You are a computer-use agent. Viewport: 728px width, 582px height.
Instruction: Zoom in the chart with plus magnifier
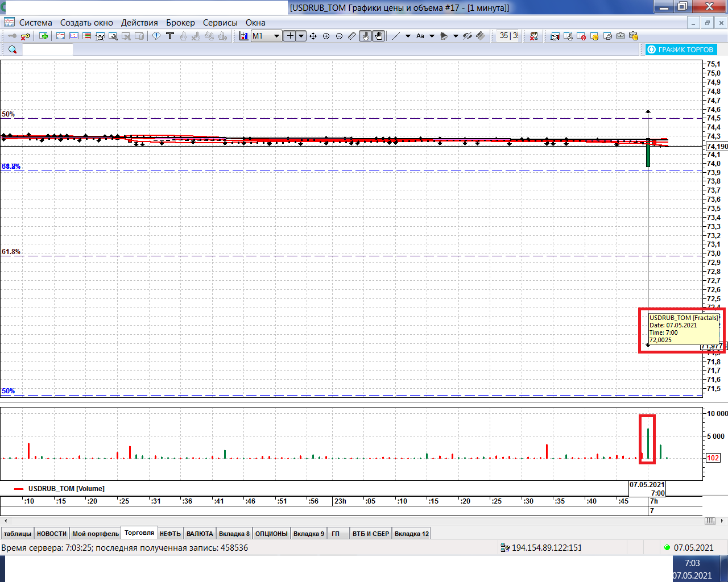click(326, 36)
